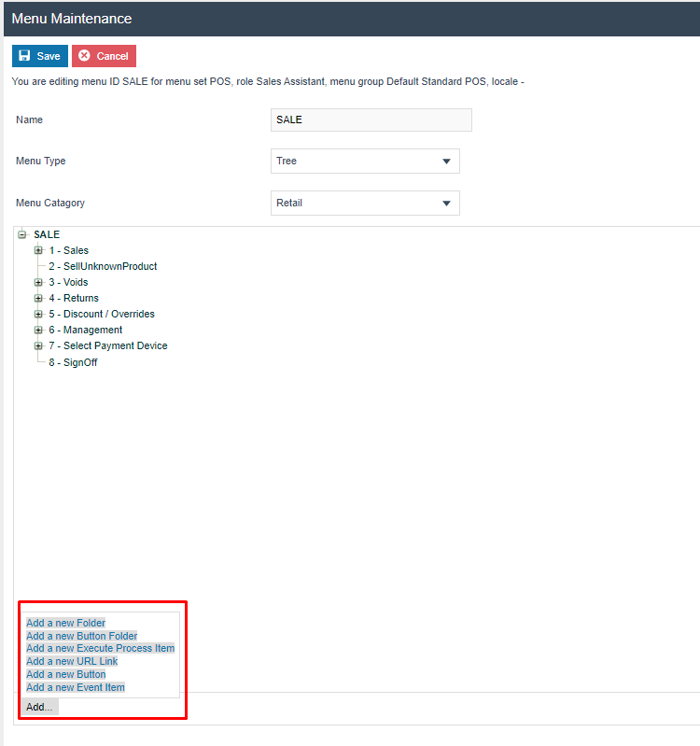Select the 8 - SignOff tree item
Viewport: 700px width, 746px height.
click(x=73, y=362)
